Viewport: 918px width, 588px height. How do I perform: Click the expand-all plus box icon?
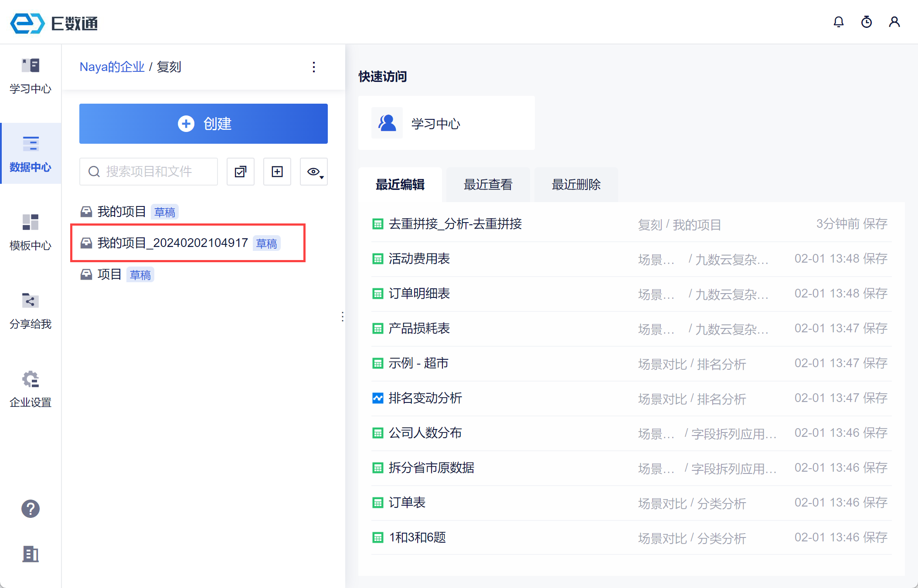tap(277, 172)
